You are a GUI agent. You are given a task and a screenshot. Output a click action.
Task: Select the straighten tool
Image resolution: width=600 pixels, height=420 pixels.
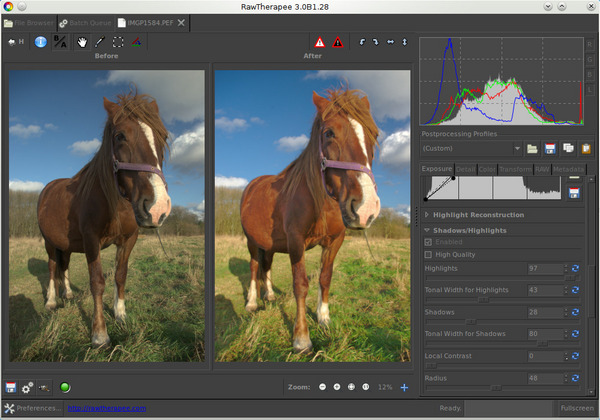point(137,42)
